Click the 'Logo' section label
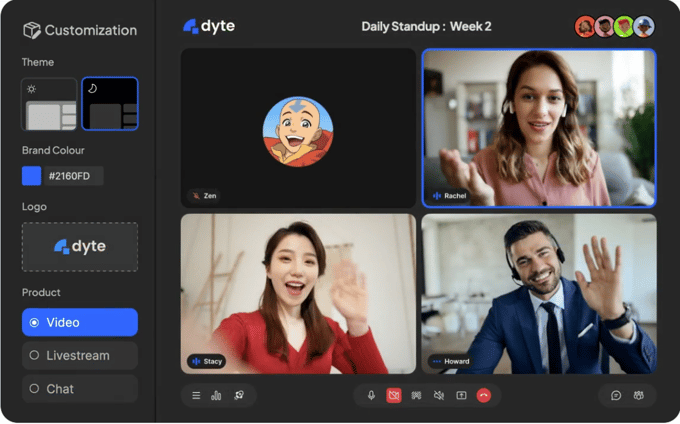 tap(34, 207)
